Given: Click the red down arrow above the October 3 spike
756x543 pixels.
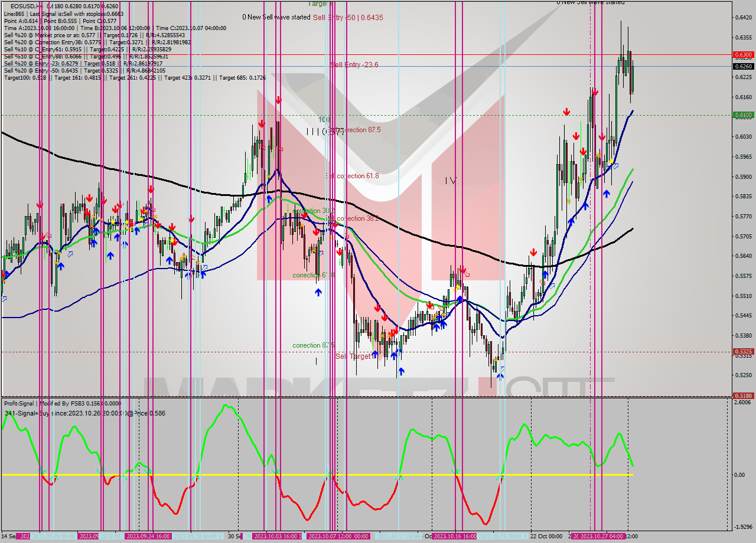Looking at the screenshot, I should [x=278, y=99].
